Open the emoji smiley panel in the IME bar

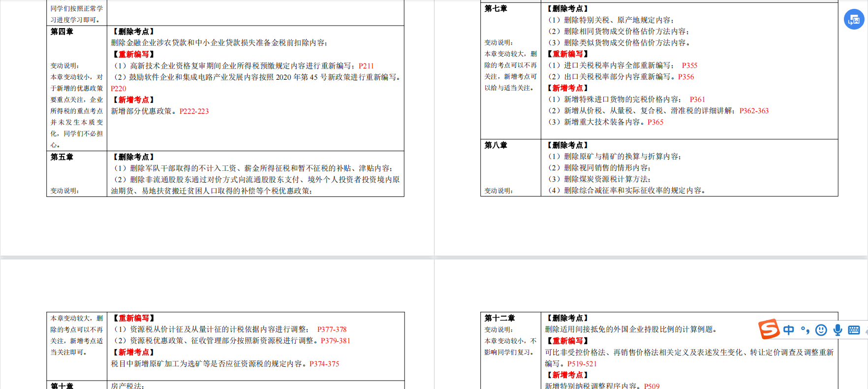point(821,330)
